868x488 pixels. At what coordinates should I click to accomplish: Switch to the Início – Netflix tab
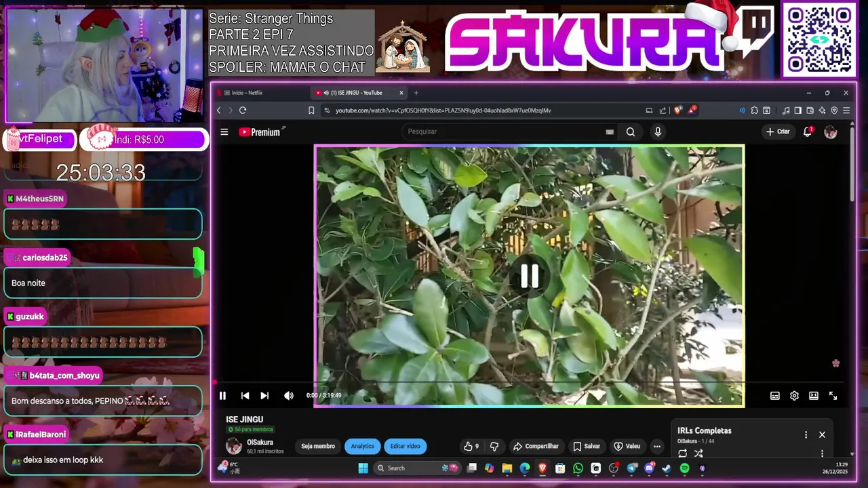261,93
